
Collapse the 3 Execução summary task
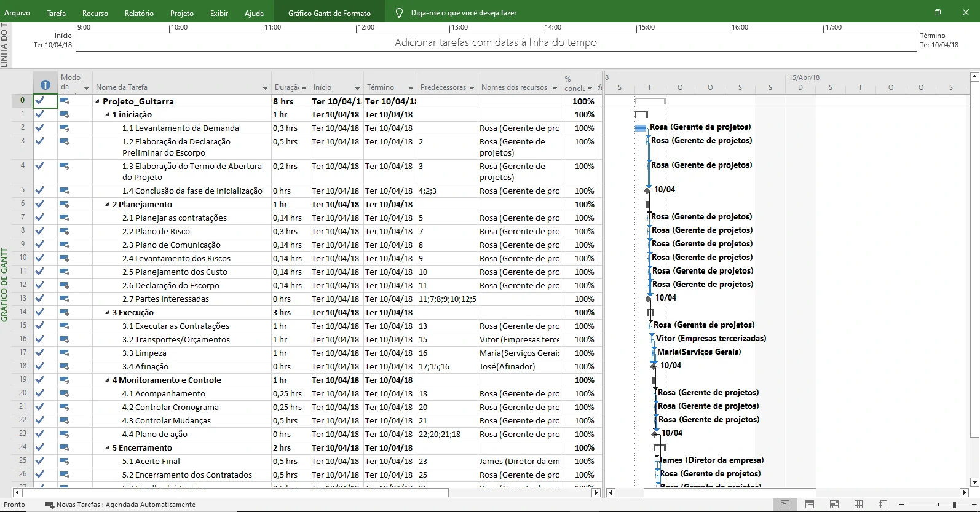coord(107,313)
